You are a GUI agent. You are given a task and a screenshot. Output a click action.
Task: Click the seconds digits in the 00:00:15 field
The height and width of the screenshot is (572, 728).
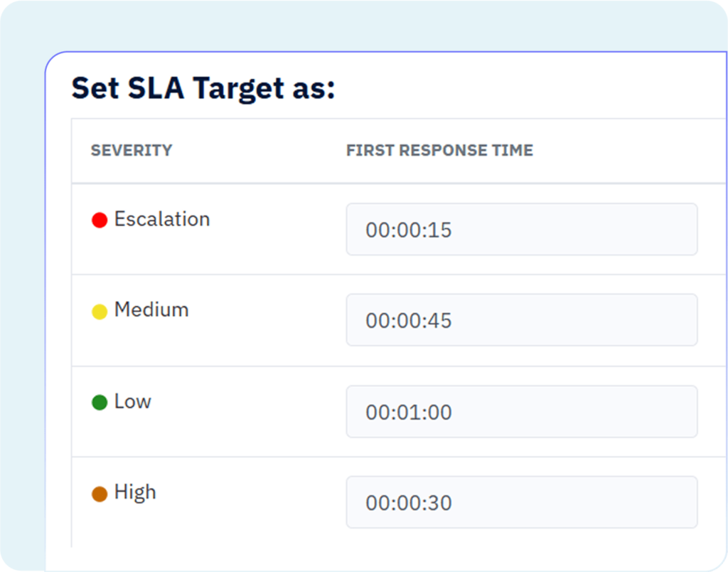click(441, 230)
